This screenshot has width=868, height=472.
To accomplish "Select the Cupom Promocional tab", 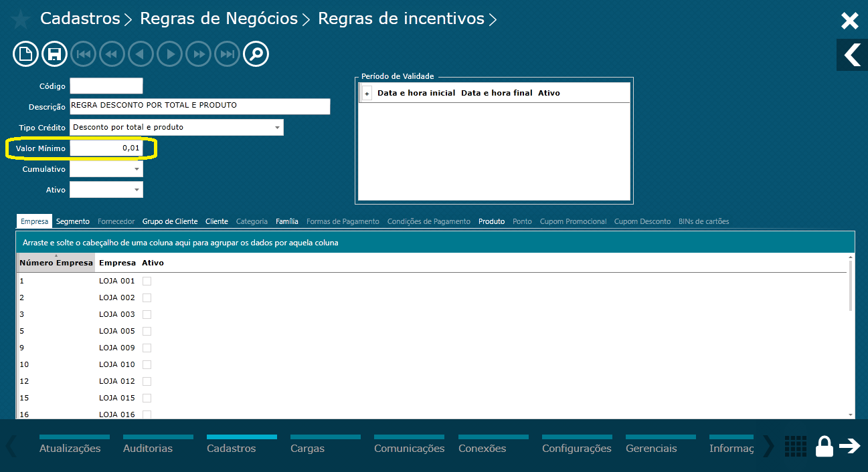I will pyautogui.click(x=574, y=221).
